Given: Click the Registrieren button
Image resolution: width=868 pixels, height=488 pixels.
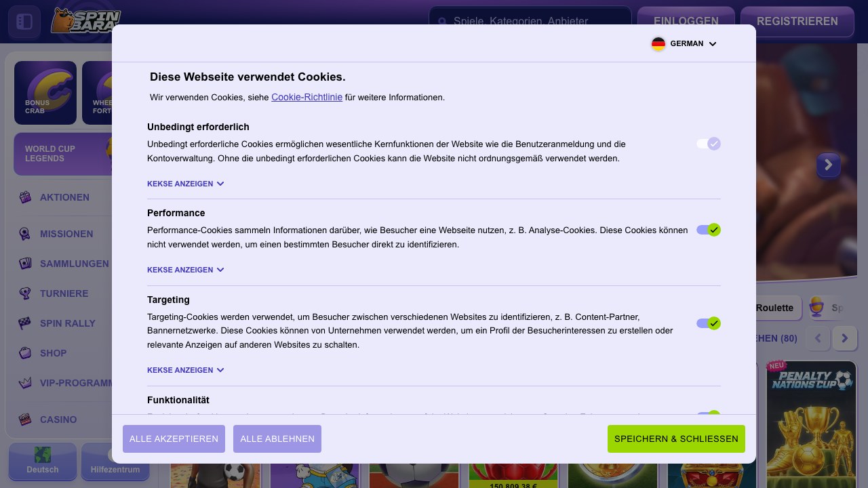Looking at the screenshot, I should [797, 22].
